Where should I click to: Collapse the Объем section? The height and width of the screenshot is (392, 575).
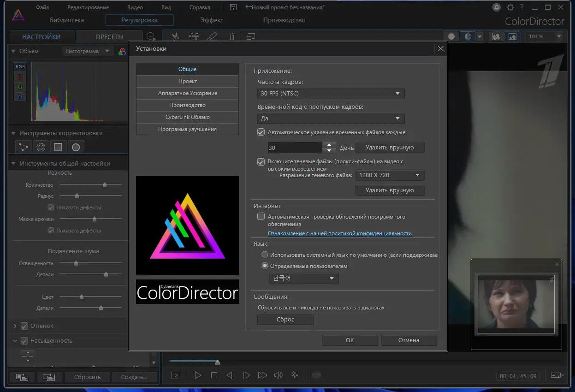pos(13,51)
